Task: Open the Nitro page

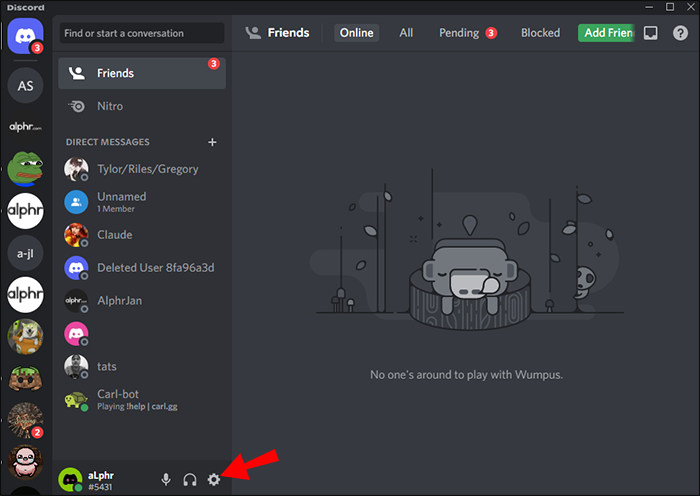Action: click(142, 106)
